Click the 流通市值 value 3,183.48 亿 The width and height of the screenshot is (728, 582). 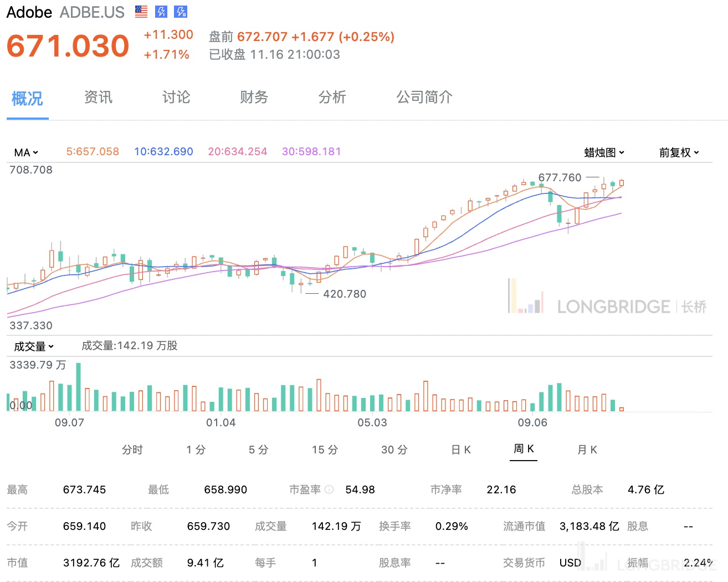(589, 526)
